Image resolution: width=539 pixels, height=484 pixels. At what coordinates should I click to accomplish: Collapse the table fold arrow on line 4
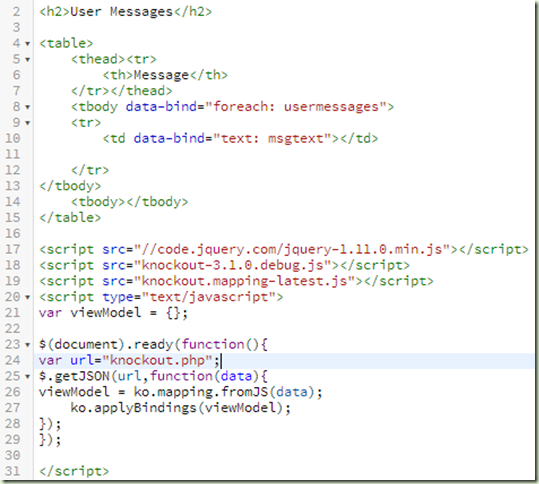[x=28, y=44]
